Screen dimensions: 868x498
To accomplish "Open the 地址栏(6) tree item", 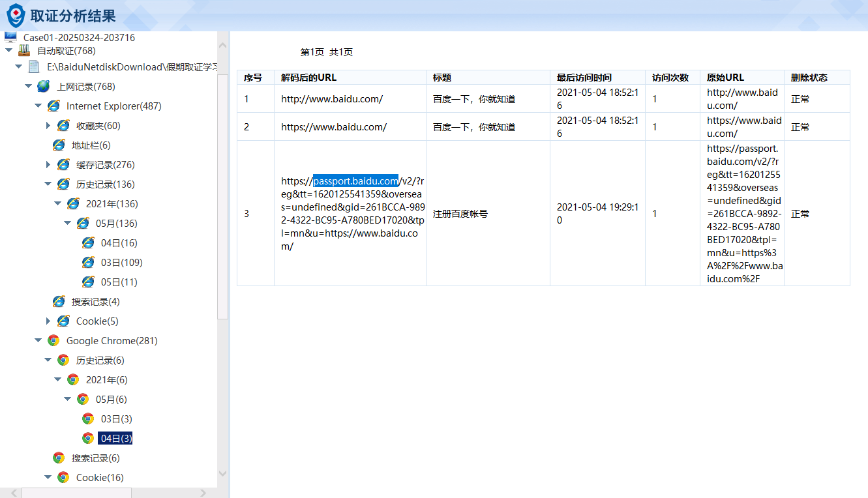I will 91,145.
